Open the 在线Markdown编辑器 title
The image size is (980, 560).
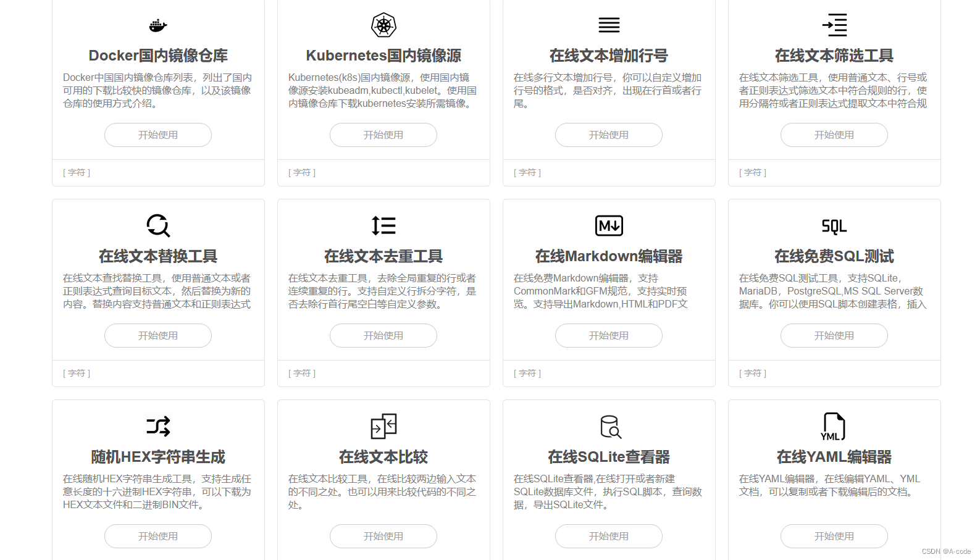tap(609, 256)
